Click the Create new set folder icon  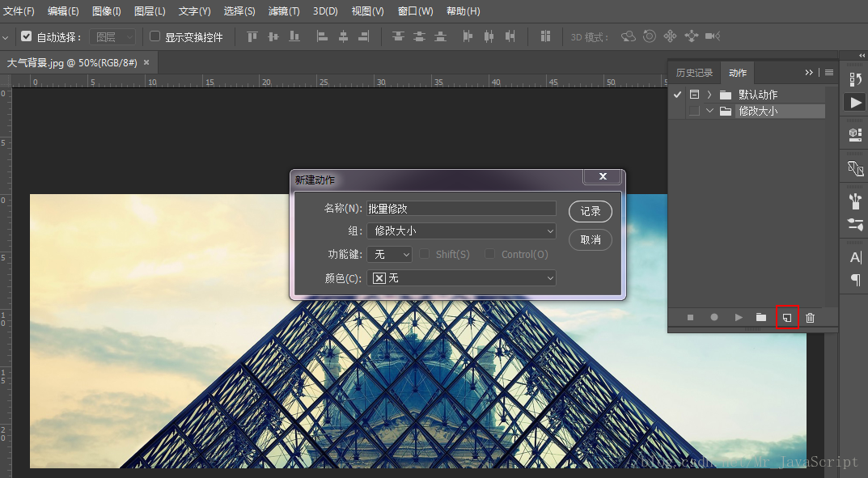tap(762, 318)
